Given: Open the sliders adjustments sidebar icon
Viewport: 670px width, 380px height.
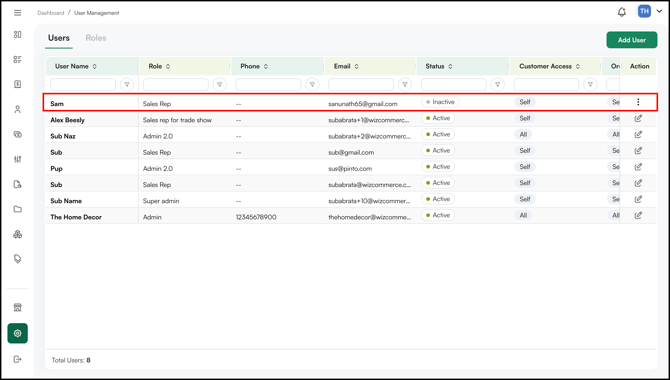Looking at the screenshot, I should coord(18,159).
